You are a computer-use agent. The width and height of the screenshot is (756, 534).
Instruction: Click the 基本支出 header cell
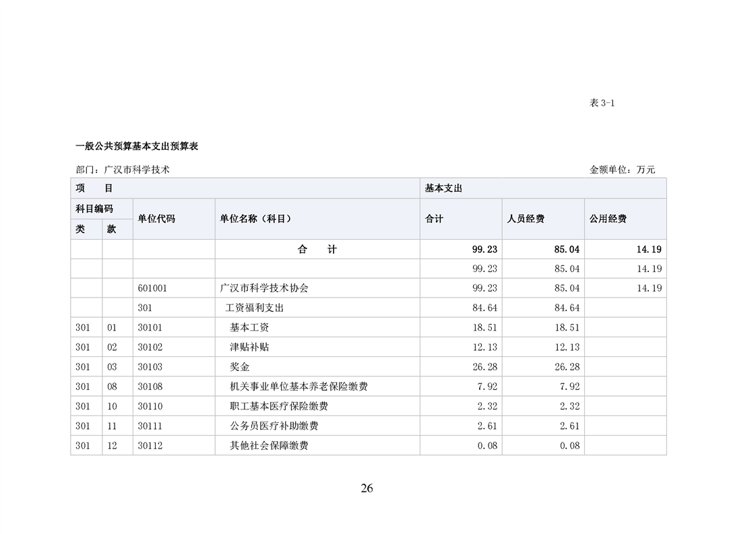click(x=443, y=189)
